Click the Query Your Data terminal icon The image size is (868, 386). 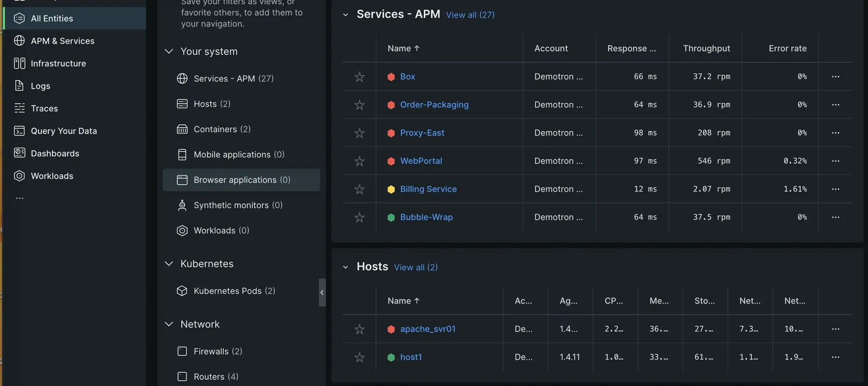coord(19,131)
